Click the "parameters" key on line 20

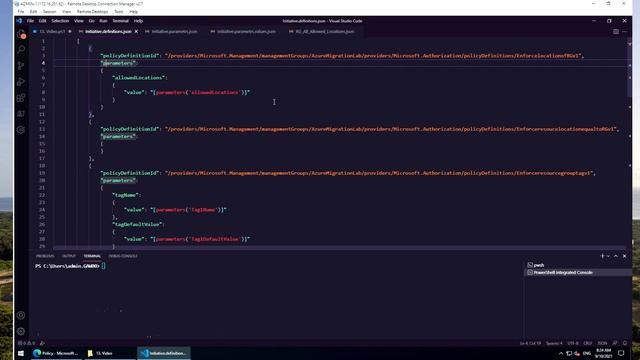[x=118, y=180]
